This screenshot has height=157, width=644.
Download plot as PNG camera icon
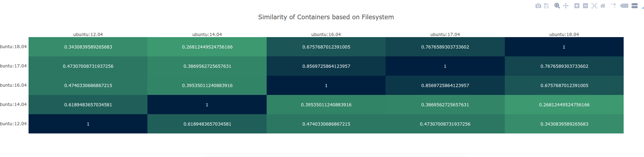[538, 6]
